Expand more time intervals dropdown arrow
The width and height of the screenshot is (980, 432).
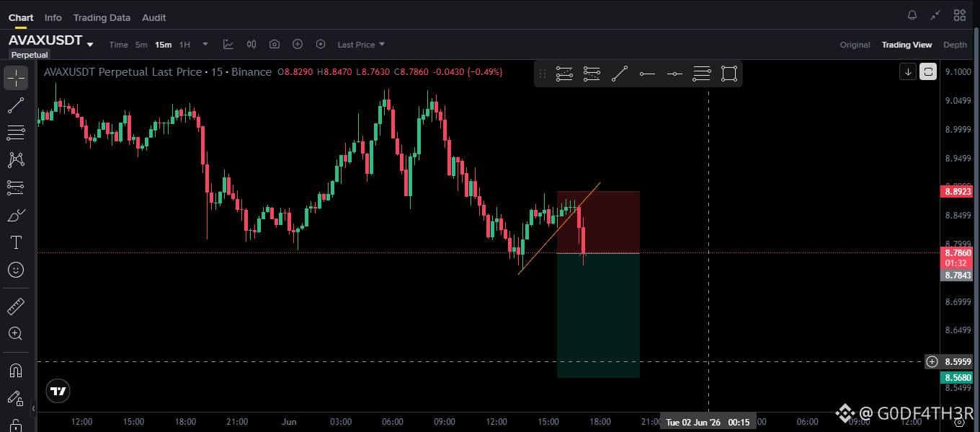(205, 44)
